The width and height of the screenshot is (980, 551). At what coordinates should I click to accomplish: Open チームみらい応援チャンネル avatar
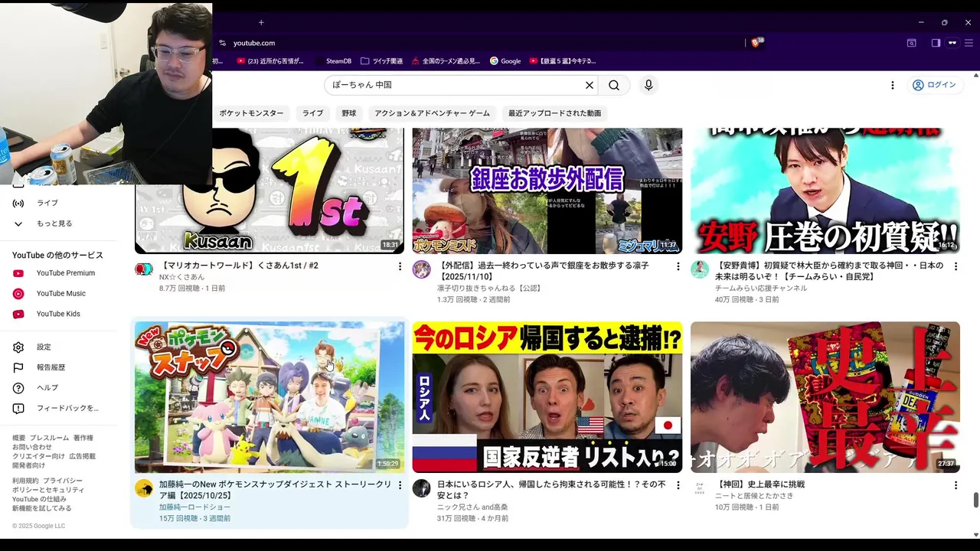700,269
